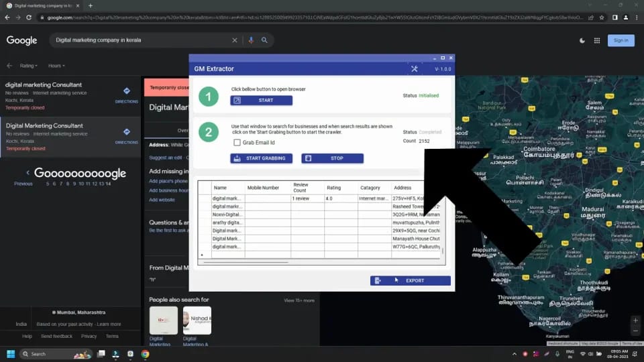Select the 'arathy digita...' row name cell
This screenshot has height=362, width=644.
[228, 223]
